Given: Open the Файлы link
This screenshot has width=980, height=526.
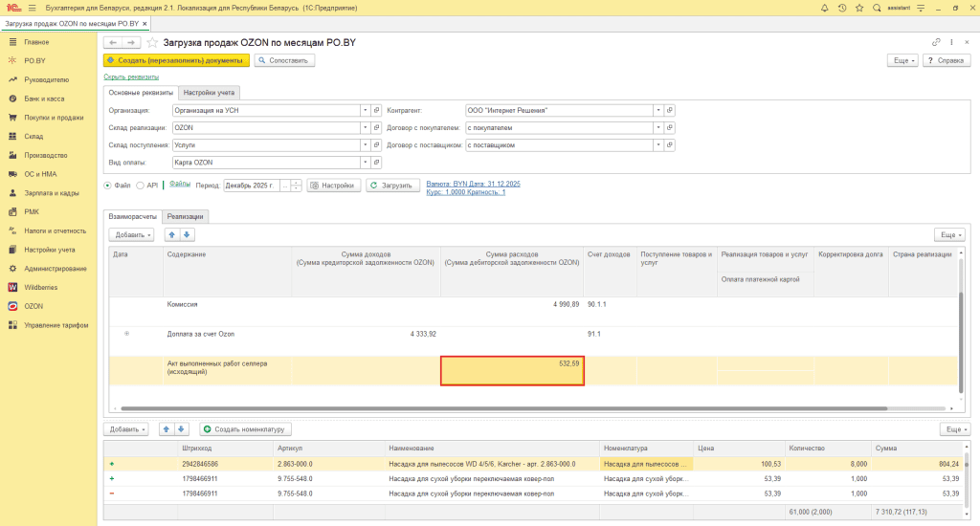Looking at the screenshot, I should (179, 184).
